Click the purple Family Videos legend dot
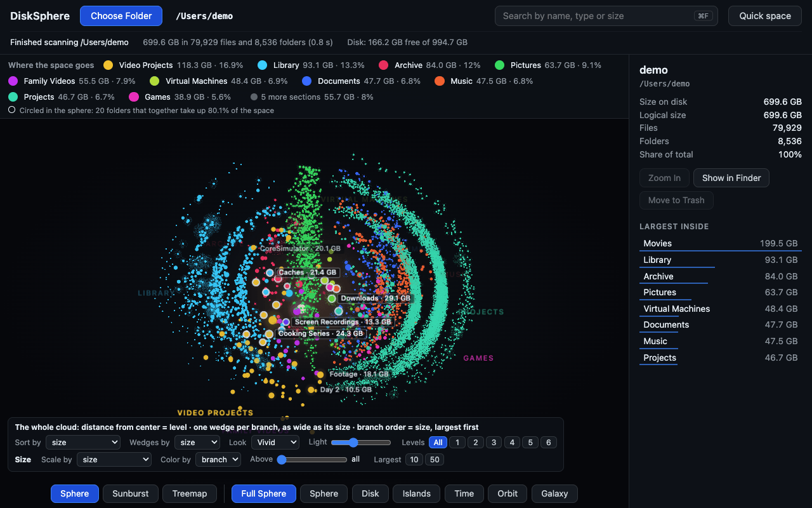Image resolution: width=812 pixels, height=508 pixels. pyautogui.click(x=13, y=81)
